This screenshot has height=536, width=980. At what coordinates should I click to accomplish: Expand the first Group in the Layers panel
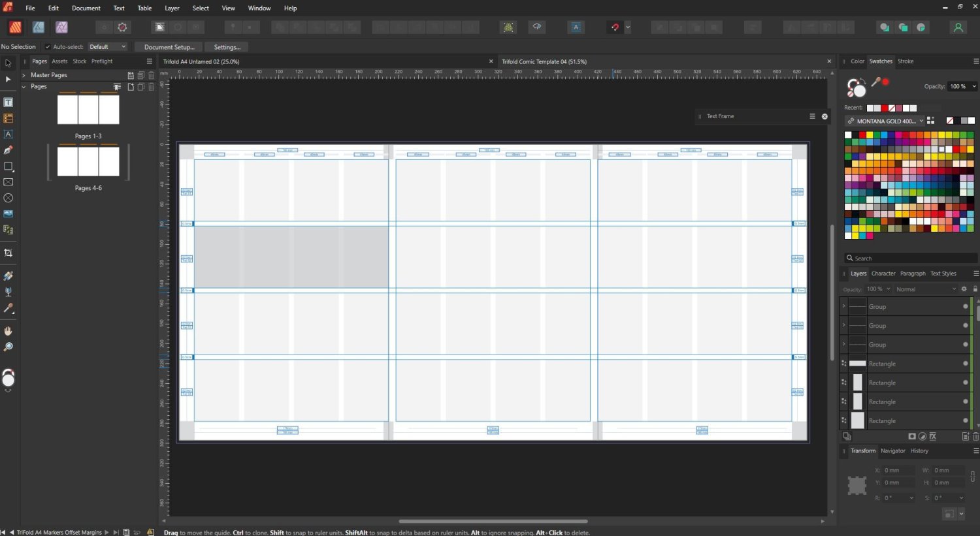click(x=843, y=306)
